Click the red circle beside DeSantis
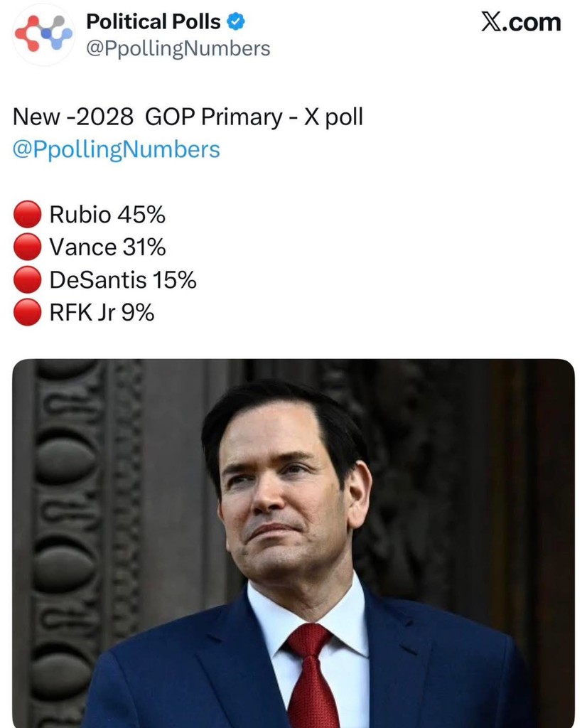The width and height of the screenshot is (587, 728). tap(28, 280)
